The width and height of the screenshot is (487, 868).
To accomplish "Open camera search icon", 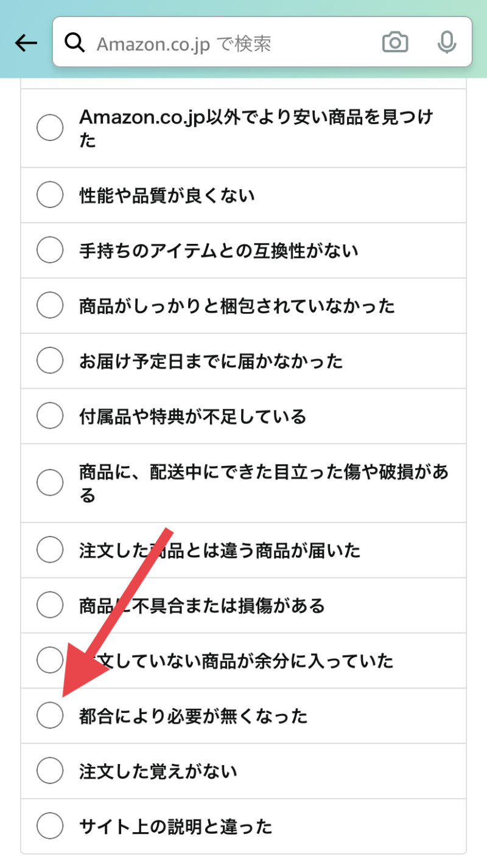I will pos(395,43).
